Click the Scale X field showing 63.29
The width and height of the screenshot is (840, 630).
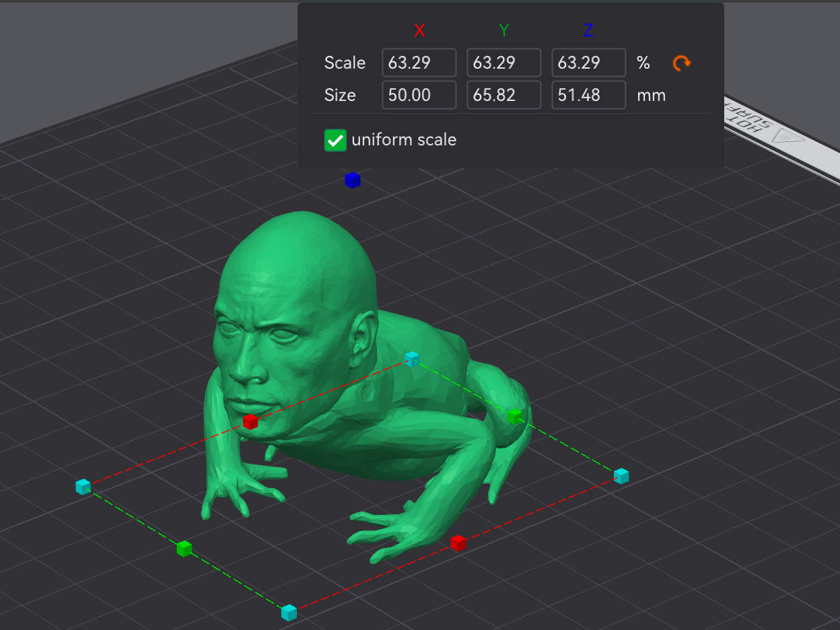click(x=419, y=63)
